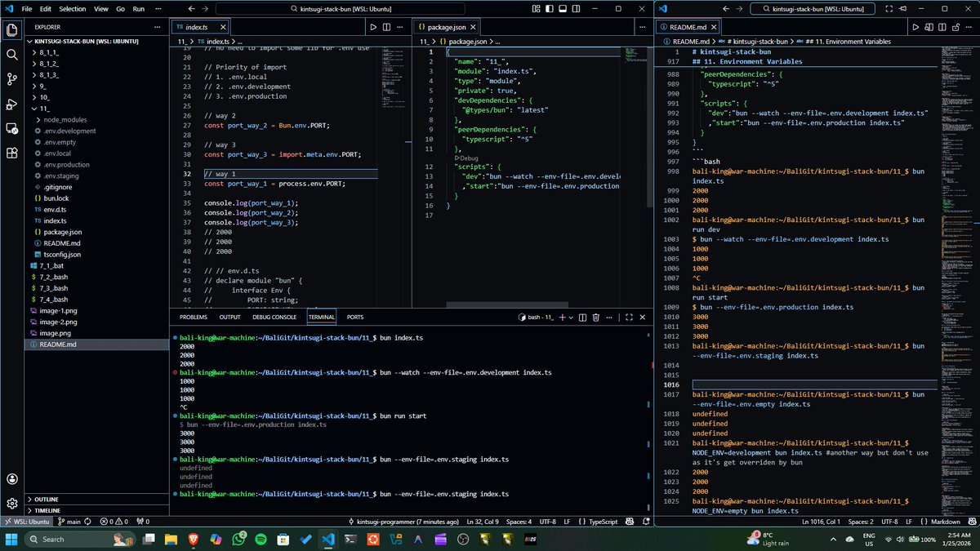Open terminal launch profile dropdown arrow
The width and height of the screenshot is (980, 551).
[572, 317]
